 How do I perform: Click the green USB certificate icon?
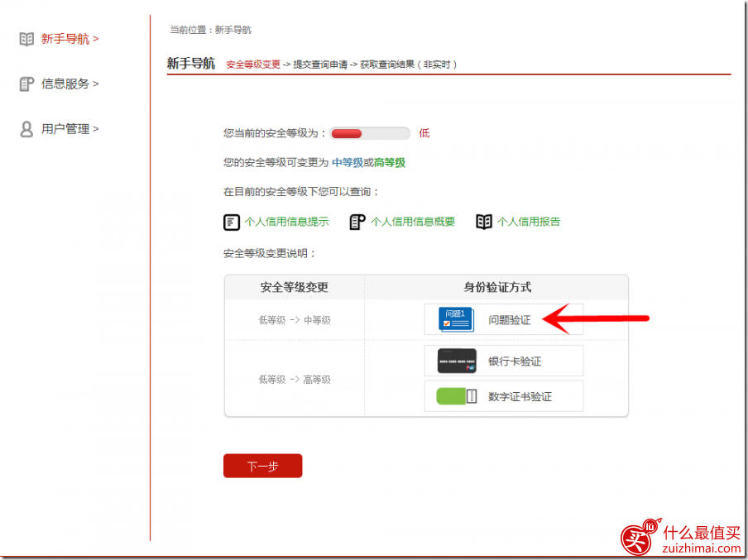(x=457, y=396)
